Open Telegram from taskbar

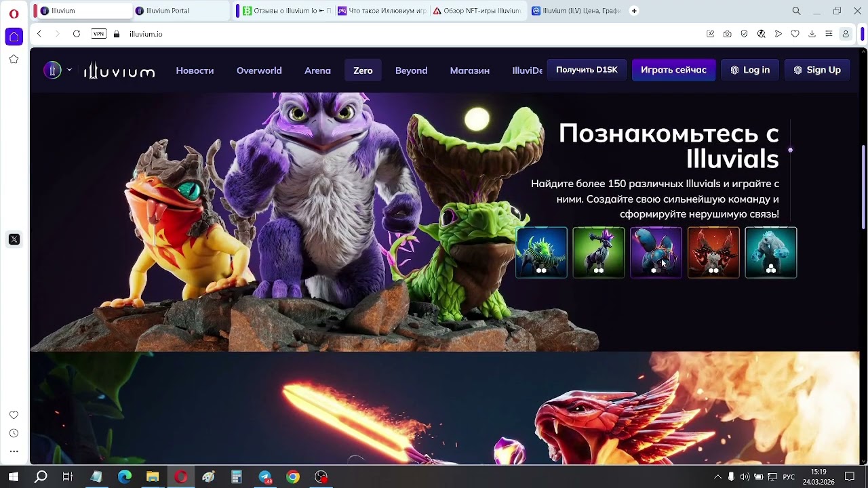pos(264,476)
